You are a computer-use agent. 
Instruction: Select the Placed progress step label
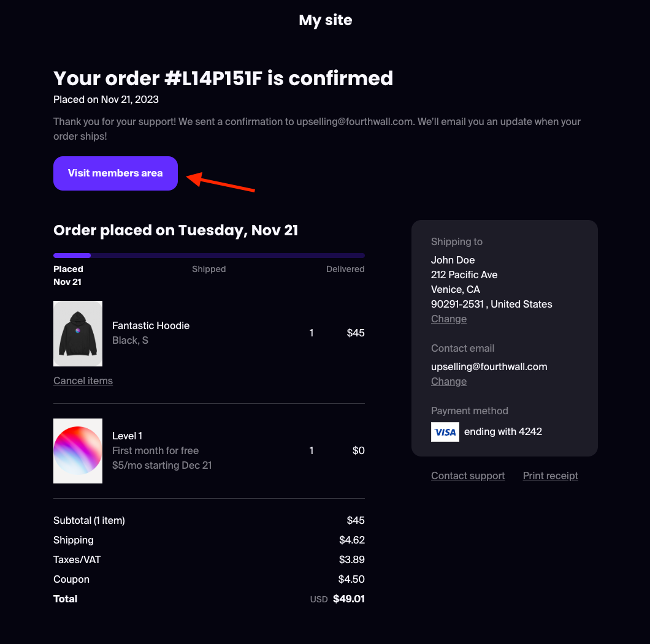pyautogui.click(x=68, y=269)
